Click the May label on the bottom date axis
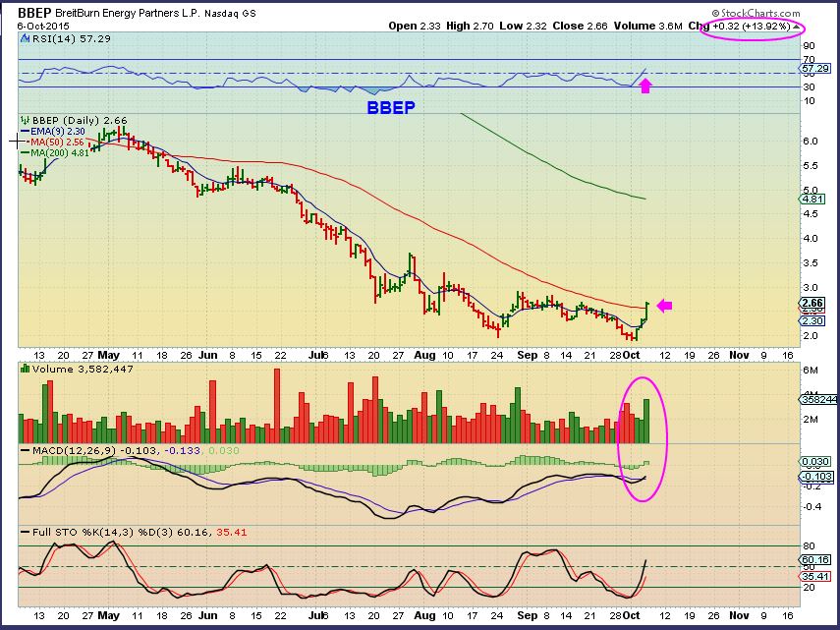This screenshot has width=840, height=630. coord(109,615)
